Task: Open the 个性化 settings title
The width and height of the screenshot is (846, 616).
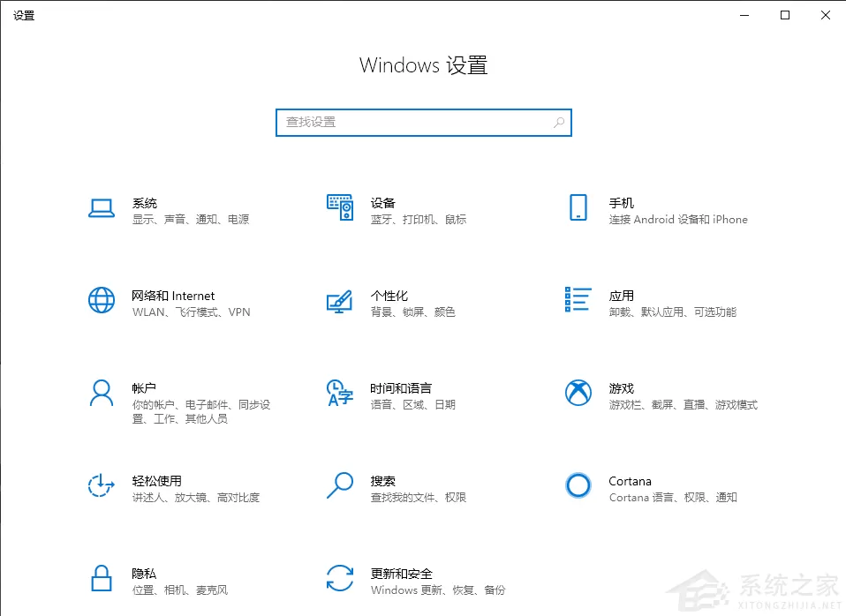Action: [389, 297]
